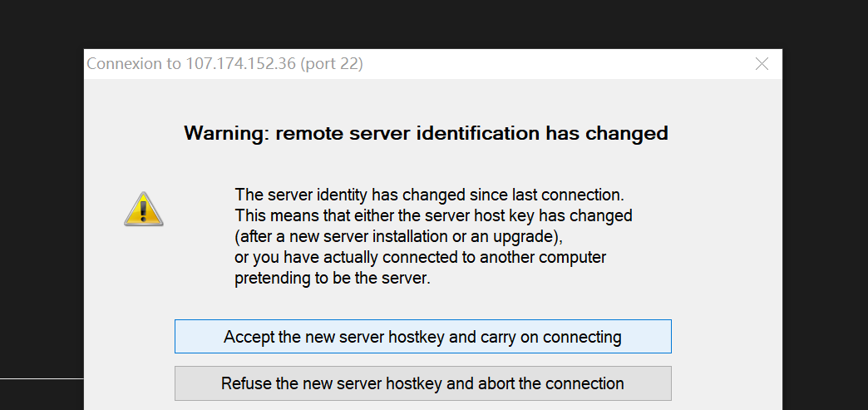Click the "(port 22)" text in title
The width and height of the screenshot is (868, 410).
(332, 64)
